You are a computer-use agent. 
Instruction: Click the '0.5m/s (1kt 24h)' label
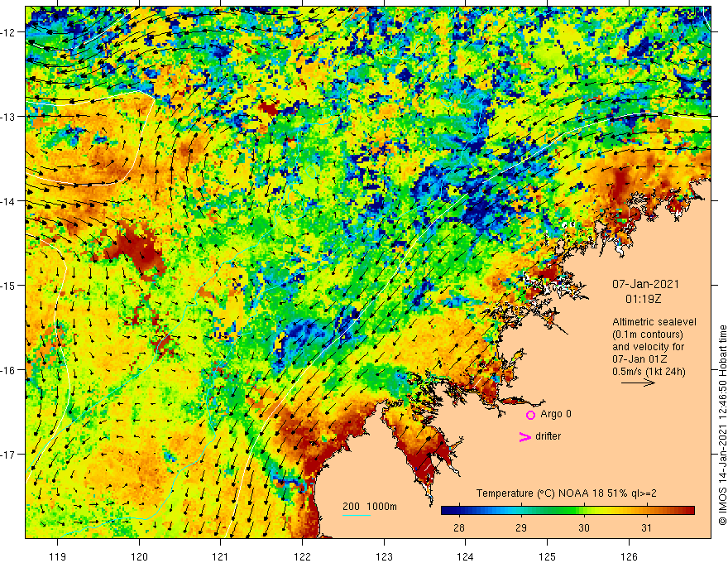point(649,371)
